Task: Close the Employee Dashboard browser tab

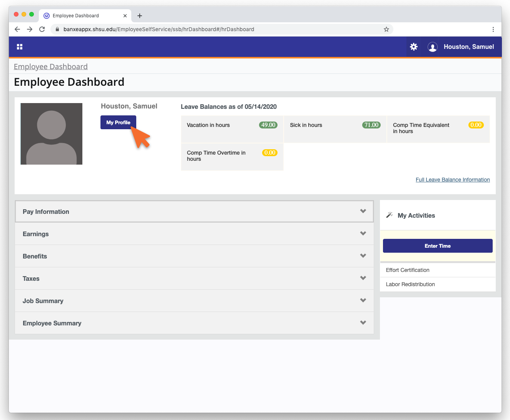Action: [x=125, y=16]
